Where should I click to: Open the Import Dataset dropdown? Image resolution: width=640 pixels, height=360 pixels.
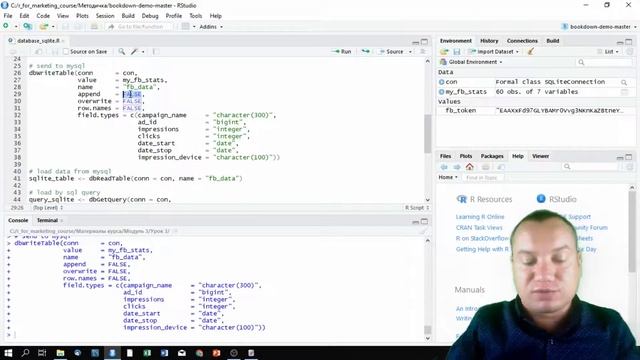point(494,51)
